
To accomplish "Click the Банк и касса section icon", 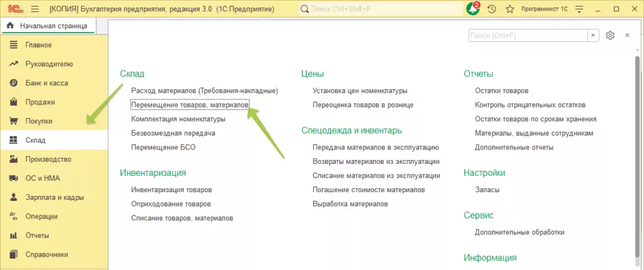I will click(x=13, y=83).
